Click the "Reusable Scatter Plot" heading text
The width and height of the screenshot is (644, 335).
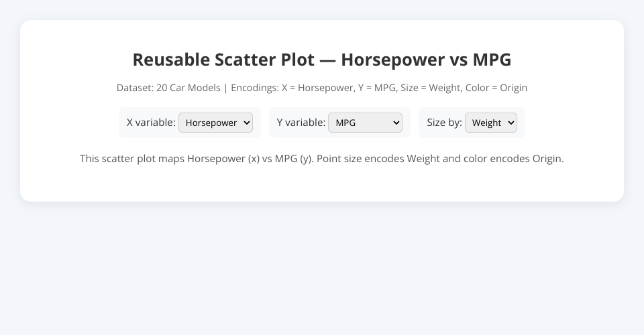point(223,60)
